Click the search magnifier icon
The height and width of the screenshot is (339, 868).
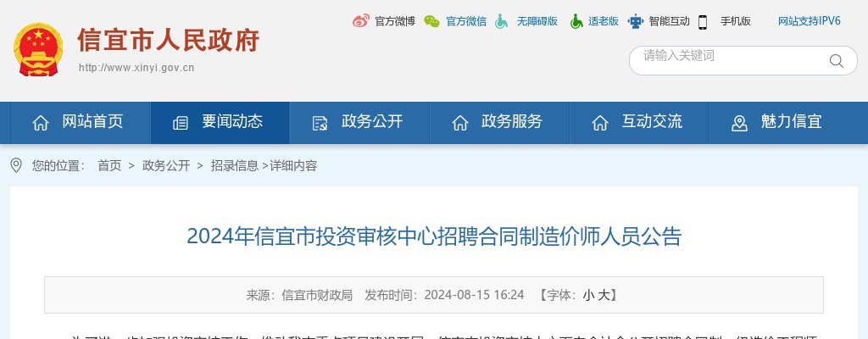point(837,60)
